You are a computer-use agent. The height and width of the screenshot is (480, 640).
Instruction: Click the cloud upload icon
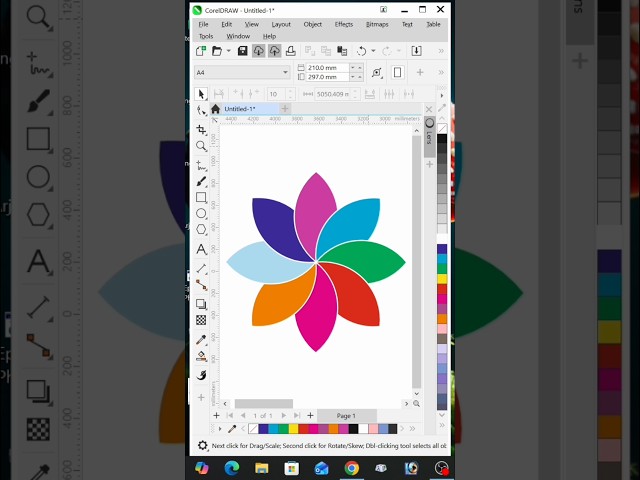pyautogui.click(x=274, y=51)
